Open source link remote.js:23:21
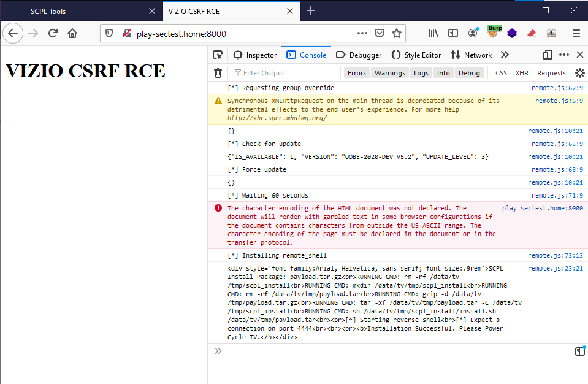Image resolution: width=588 pixels, height=384 pixels. [556, 268]
